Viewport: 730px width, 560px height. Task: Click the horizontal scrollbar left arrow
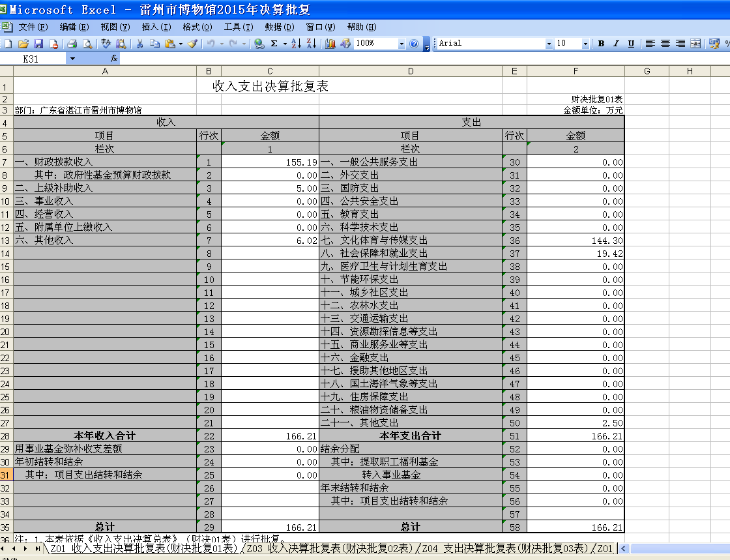[x=623, y=548]
